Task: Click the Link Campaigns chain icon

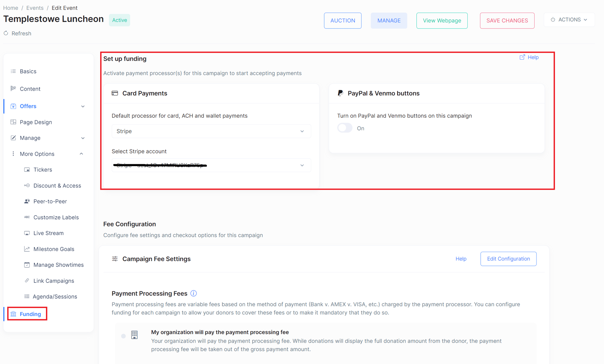Action: [x=27, y=281]
